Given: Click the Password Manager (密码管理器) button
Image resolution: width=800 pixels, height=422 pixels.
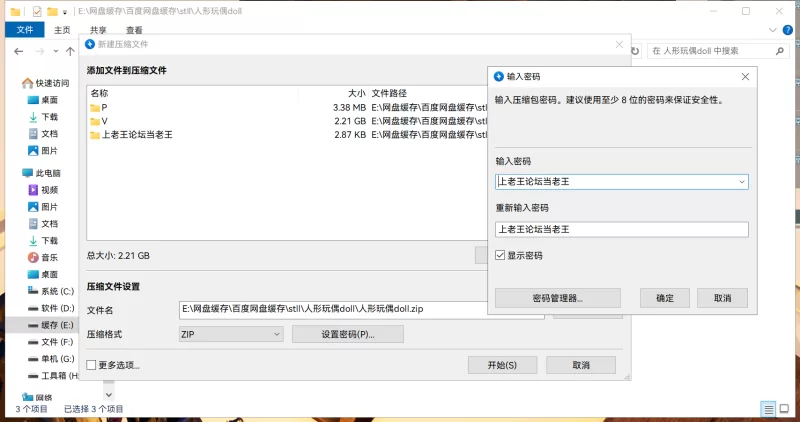Looking at the screenshot, I should coord(558,298).
